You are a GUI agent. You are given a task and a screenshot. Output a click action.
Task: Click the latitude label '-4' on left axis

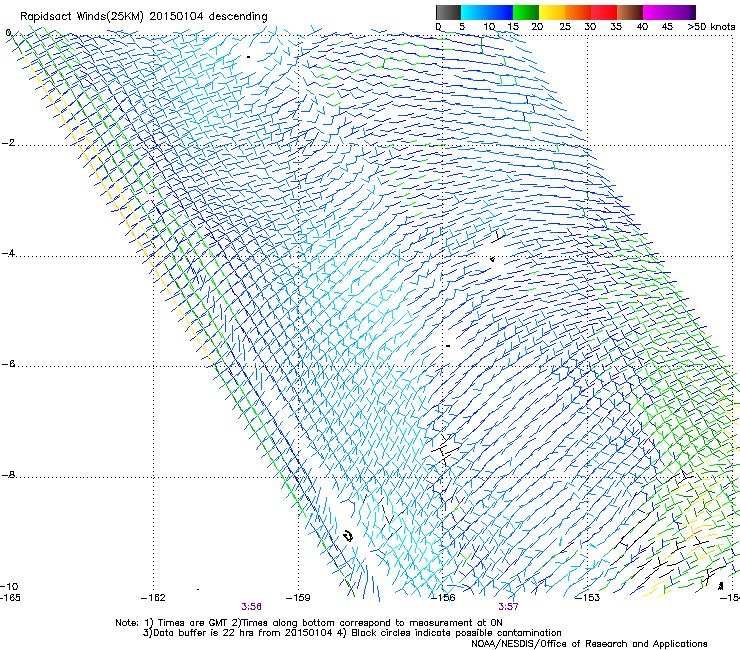[8, 253]
